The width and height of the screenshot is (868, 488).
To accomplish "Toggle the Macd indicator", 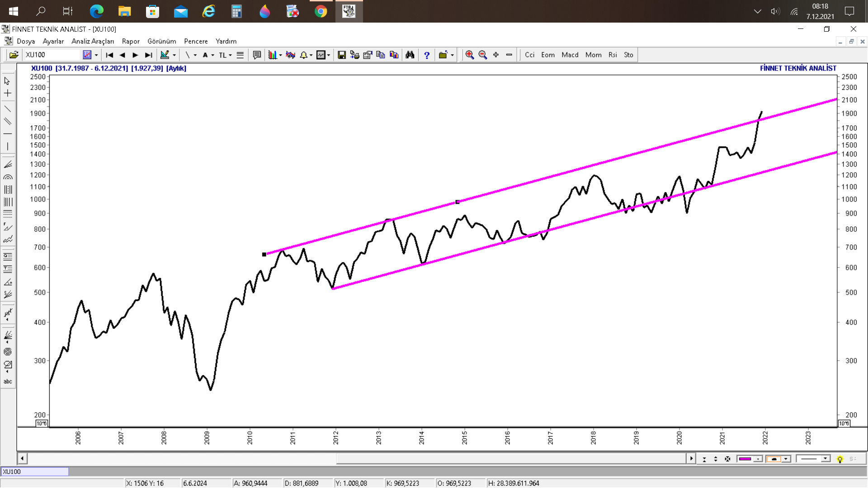I will pos(570,55).
